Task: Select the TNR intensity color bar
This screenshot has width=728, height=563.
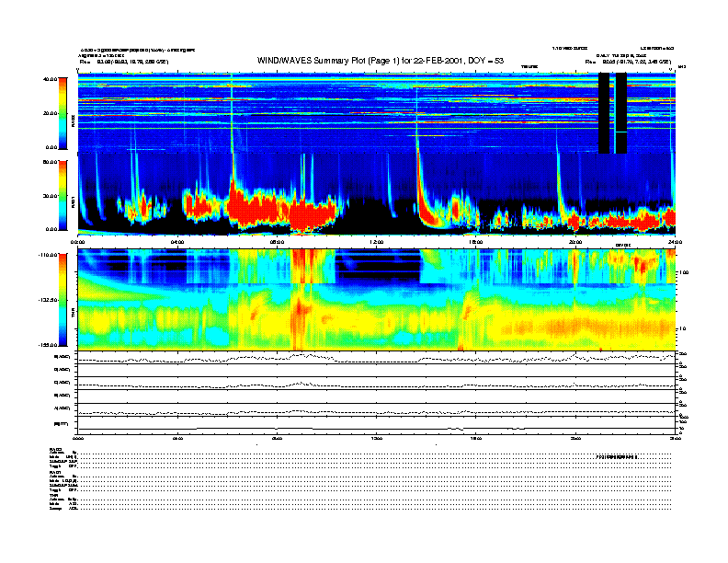Action: click(63, 300)
